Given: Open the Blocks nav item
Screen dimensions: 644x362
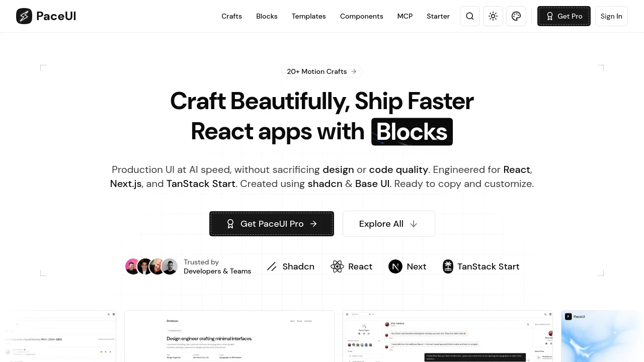Looking at the screenshot, I should coord(267,16).
